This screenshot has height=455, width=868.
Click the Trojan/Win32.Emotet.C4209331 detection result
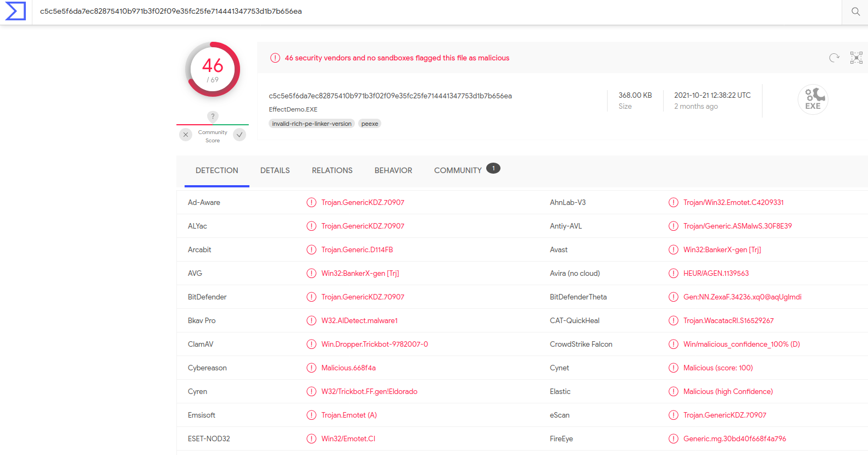coord(733,202)
